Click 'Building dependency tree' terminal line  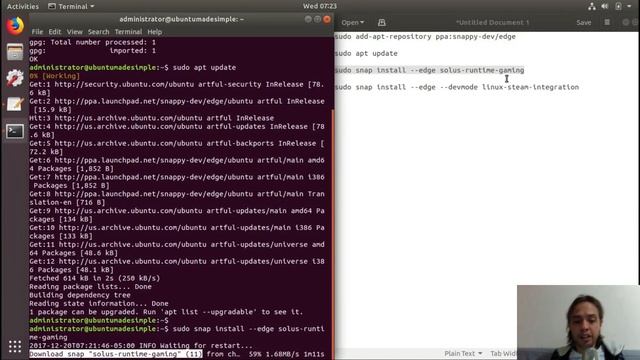click(x=80, y=295)
